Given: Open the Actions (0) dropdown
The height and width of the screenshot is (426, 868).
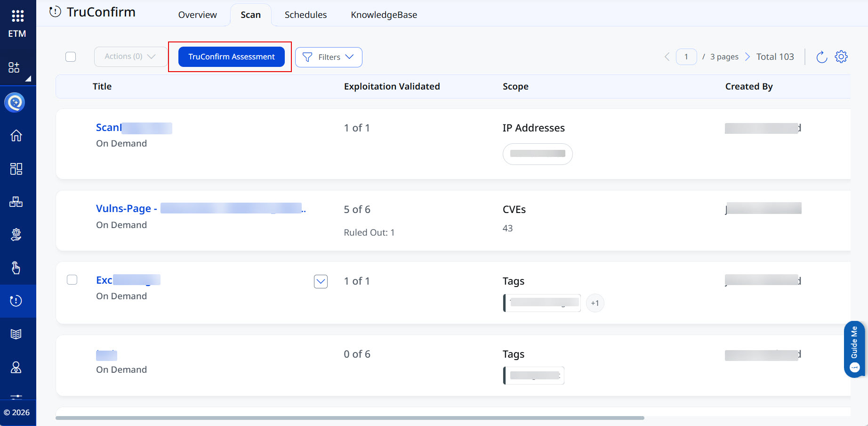Looking at the screenshot, I should (130, 57).
